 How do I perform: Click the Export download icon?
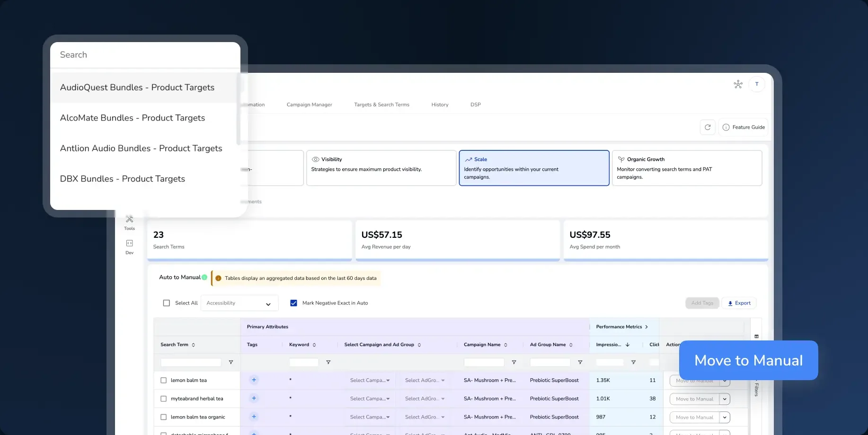click(x=730, y=303)
